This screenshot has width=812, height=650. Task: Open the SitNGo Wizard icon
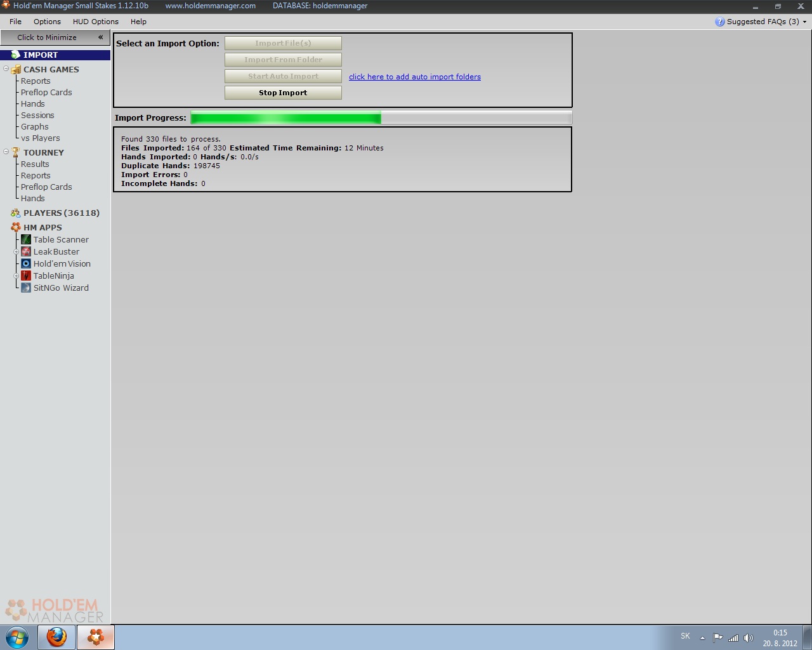click(x=26, y=288)
